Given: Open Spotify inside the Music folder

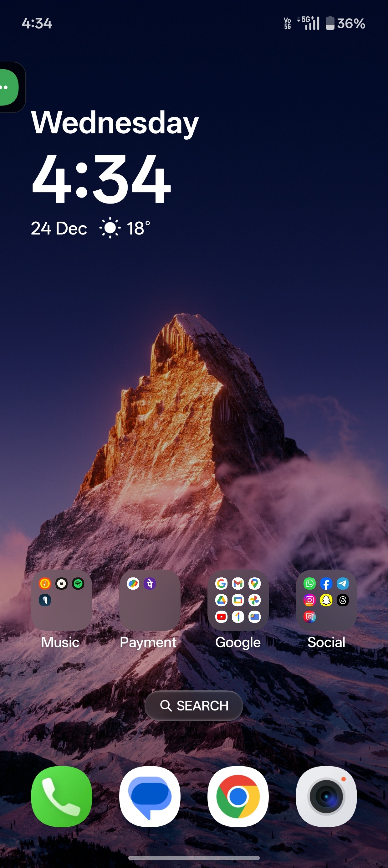Looking at the screenshot, I should [78, 583].
